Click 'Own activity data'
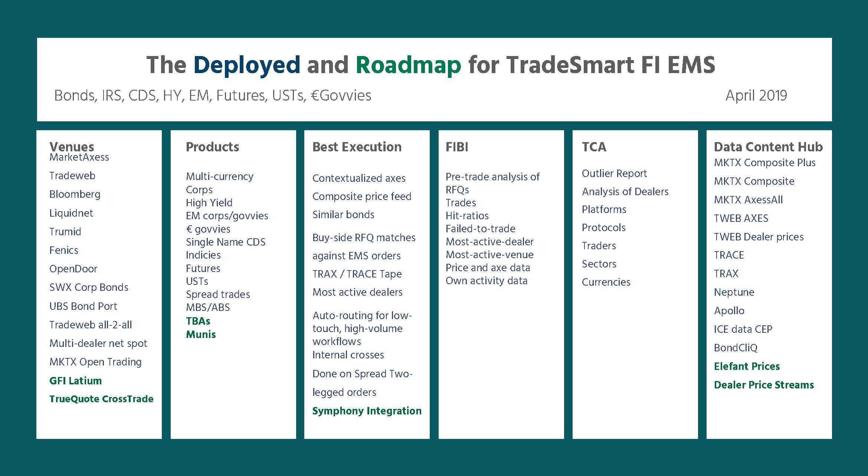 coord(487,281)
